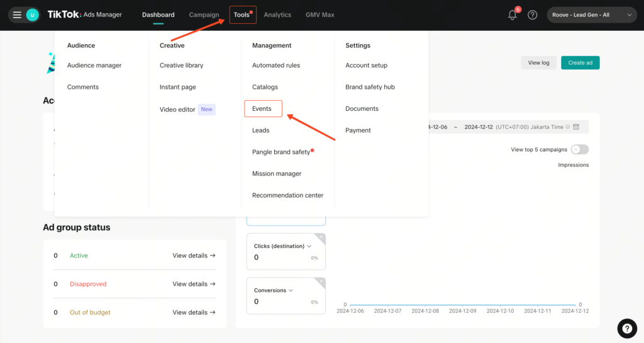View details for Out of budget groups
The height and width of the screenshot is (343, 644).
(x=194, y=312)
